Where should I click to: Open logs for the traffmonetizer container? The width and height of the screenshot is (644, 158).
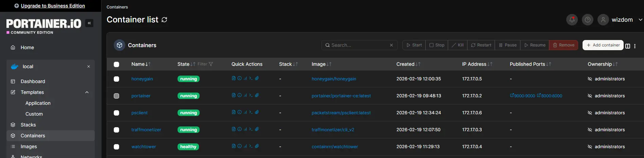coord(234,129)
